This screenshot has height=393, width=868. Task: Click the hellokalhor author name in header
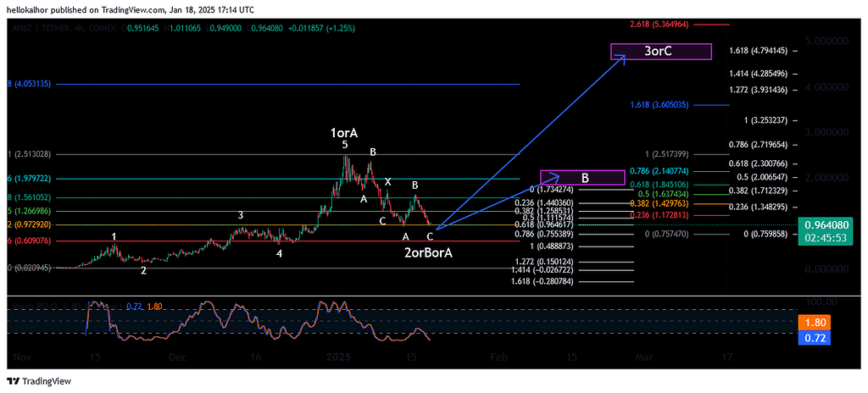pyautogui.click(x=31, y=8)
